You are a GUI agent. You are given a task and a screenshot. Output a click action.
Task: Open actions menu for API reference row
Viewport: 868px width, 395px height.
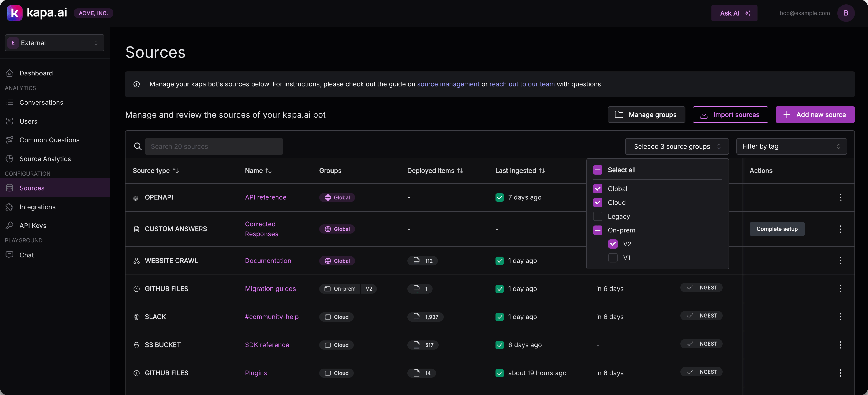(840, 197)
